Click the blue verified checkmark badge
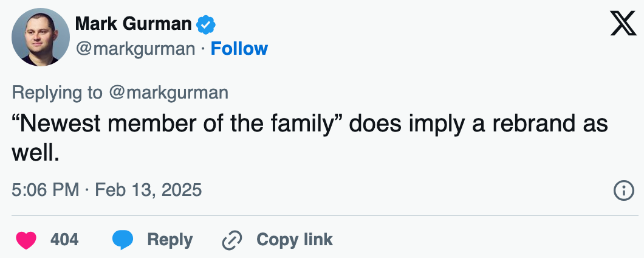Viewport: 644px width, 258px height. click(207, 24)
